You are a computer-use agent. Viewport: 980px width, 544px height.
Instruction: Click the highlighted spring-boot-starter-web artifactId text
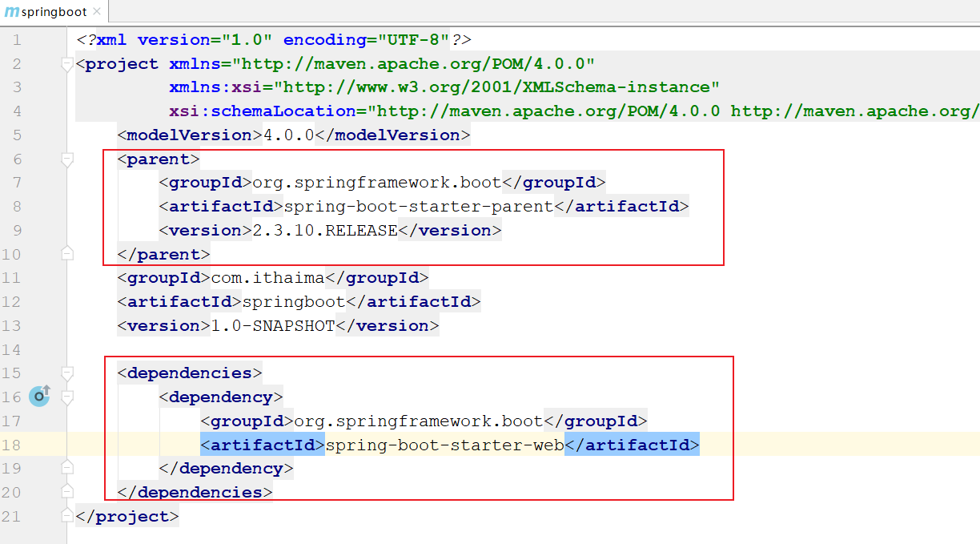[444, 445]
